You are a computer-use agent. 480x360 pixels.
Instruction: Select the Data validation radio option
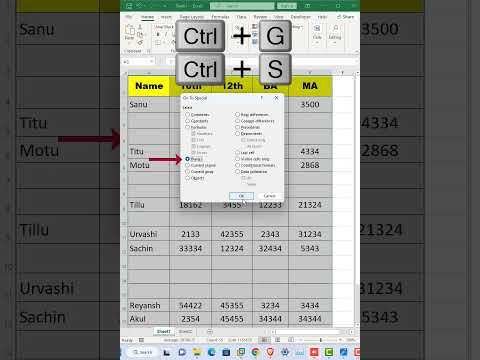pos(237,172)
